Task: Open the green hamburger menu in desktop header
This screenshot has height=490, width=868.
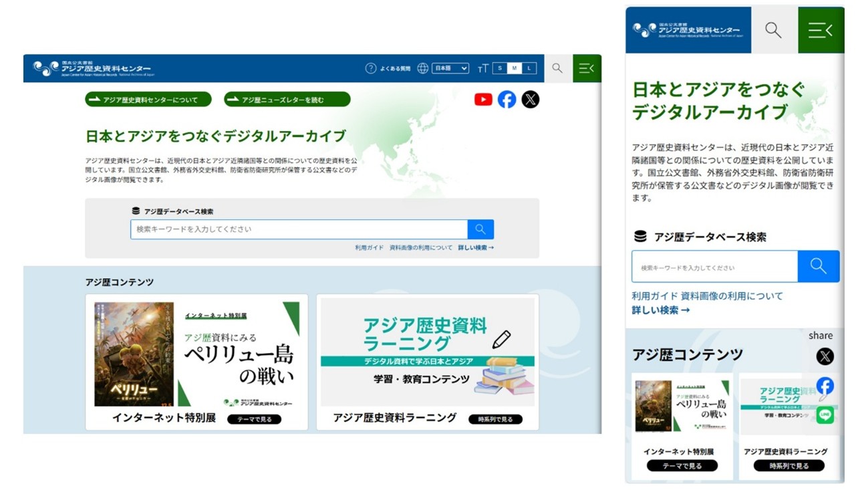Action: point(587,68)
